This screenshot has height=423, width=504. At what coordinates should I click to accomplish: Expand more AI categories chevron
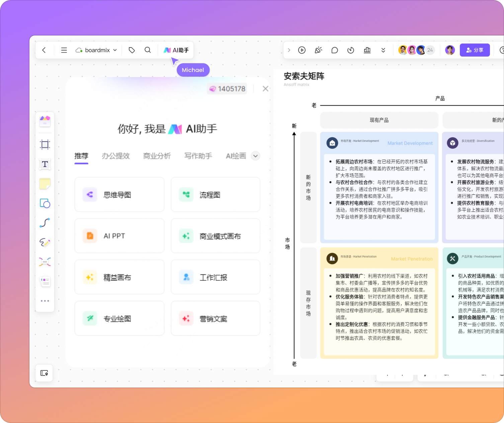point(255,156)
